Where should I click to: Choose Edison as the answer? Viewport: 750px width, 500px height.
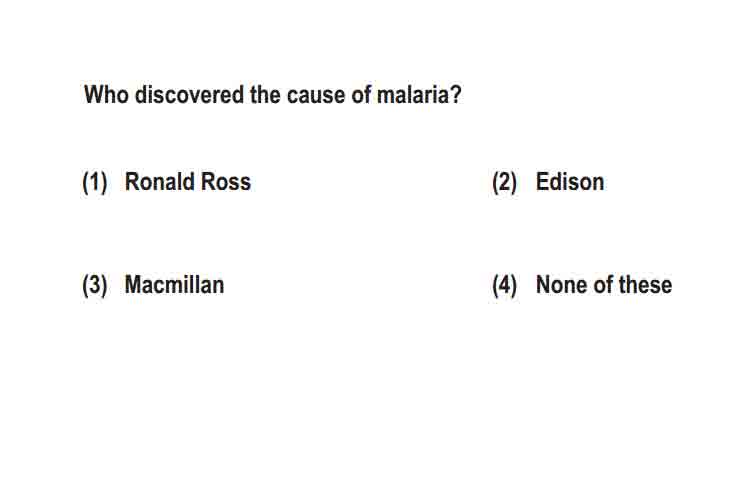(x=570, y=182)
